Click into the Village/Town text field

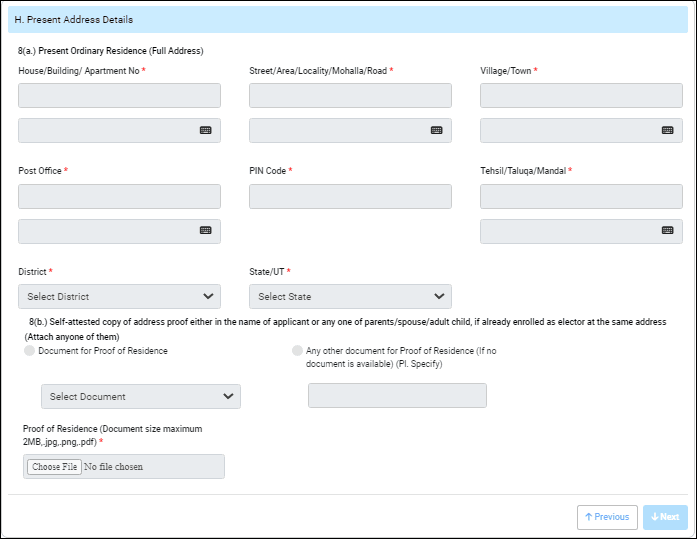(581, 96)
